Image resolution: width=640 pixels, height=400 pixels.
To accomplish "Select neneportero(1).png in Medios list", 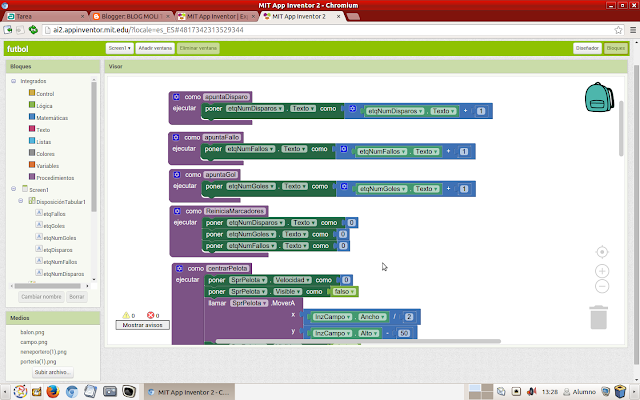I will point(43,352).
